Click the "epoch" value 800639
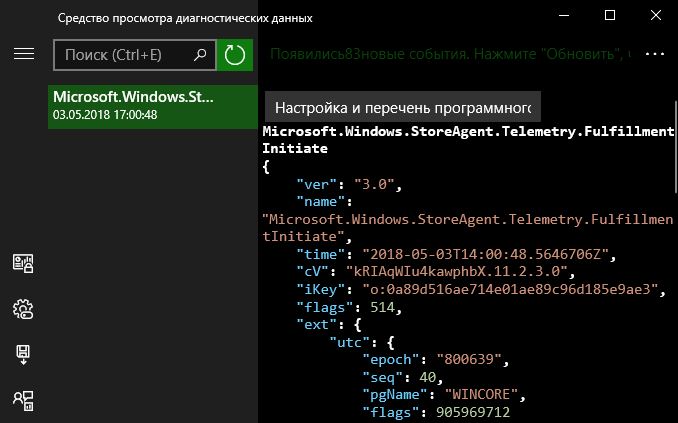Image resolution: width=678 pixels, height=423 pixels. click(469, 359)
